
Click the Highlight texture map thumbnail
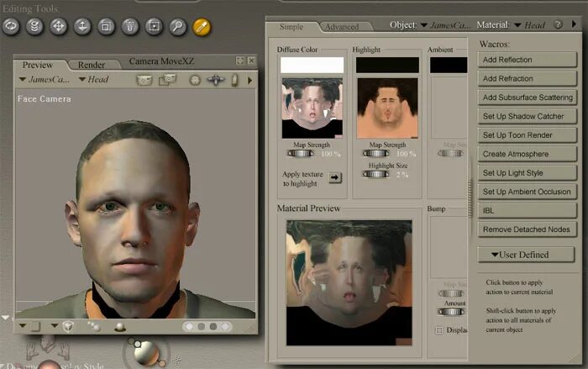pos(387,108)
